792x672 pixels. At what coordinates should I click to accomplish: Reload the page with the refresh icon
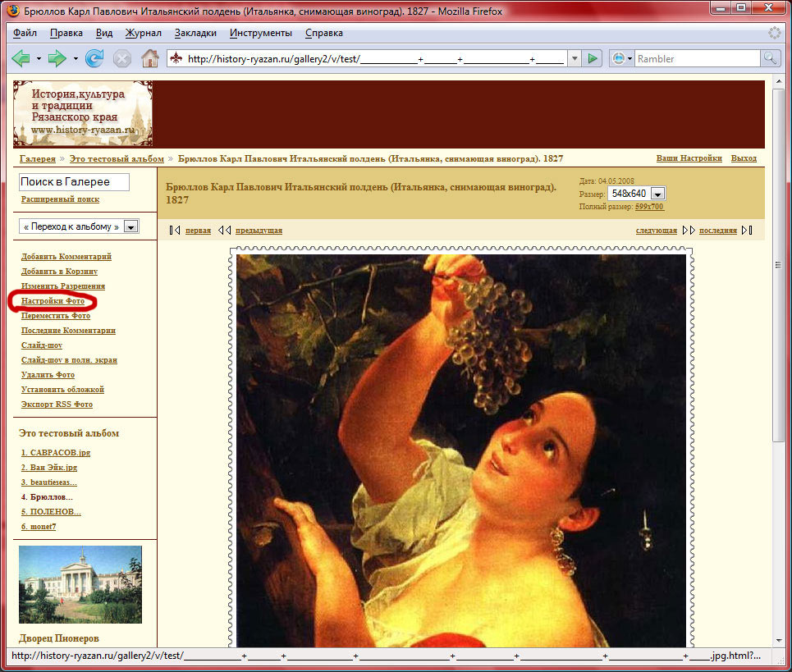(94, 58)
